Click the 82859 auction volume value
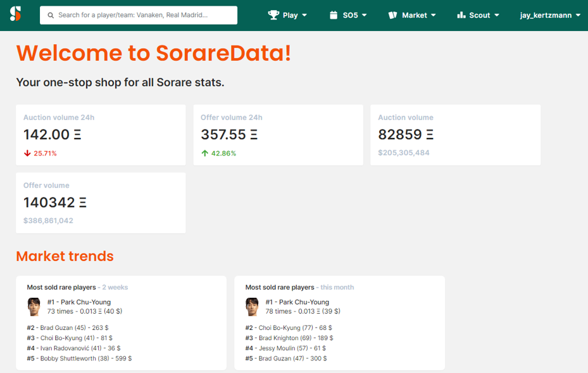 [x=400, y=135]
